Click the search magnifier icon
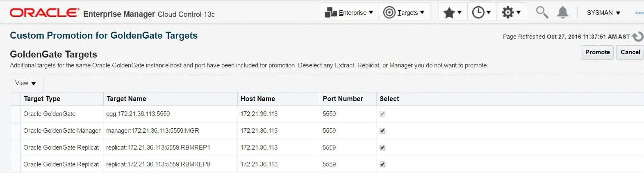 click(x=542, y=12)
